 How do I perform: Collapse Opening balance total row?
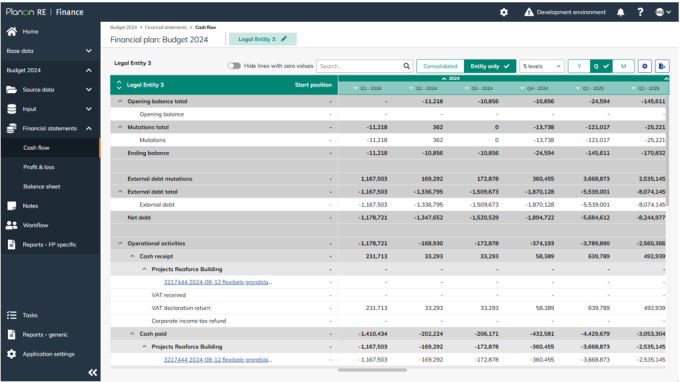click(x=120, y=101)
